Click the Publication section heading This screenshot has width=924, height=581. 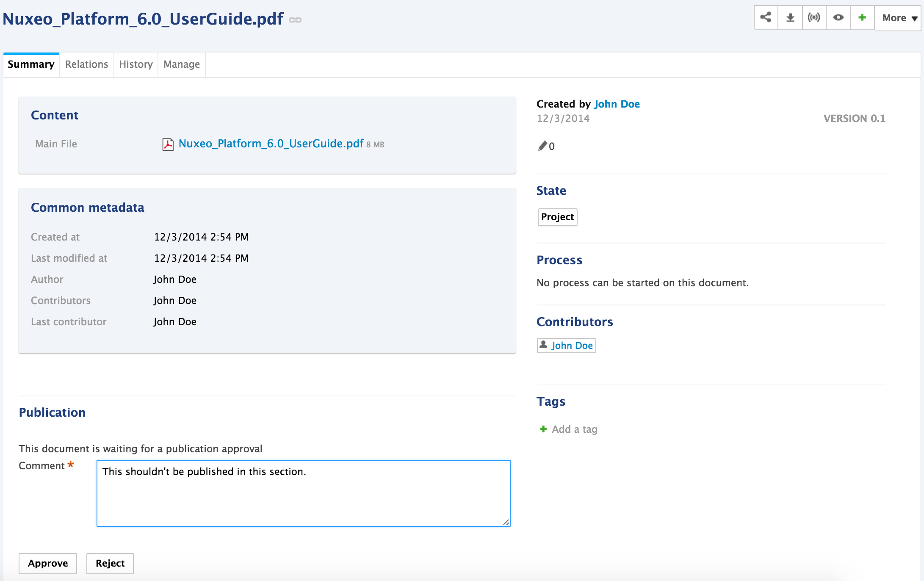point(52,412)
